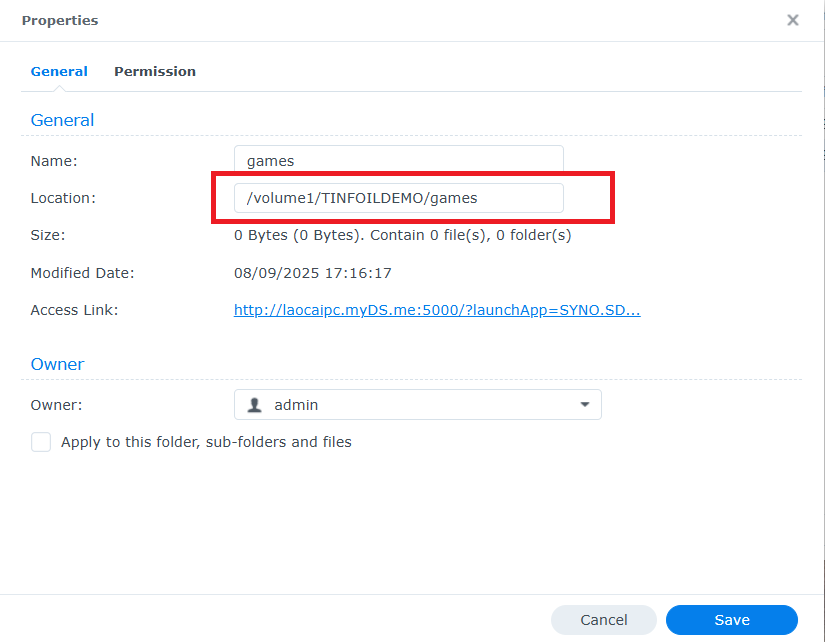Enable Apply to this folder checkbox
Screen dimensions: 825x643
point(41,442)
